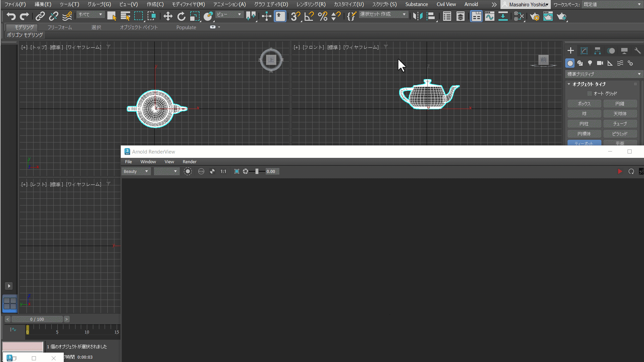Image resolution: width=644 pixels, height=362 pixels.
Task: Open the Render menu in Arnold RenderView
Action: [x=190, y=162]
